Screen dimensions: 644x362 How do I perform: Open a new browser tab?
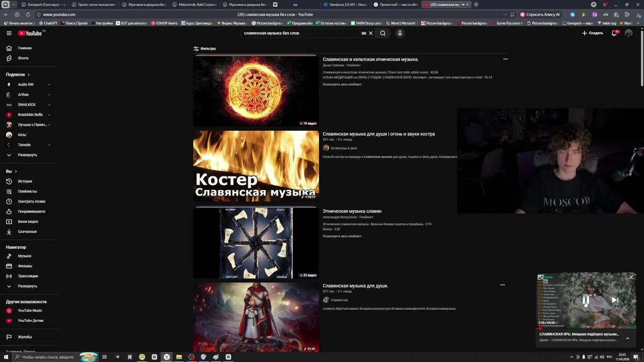click(476, 5)
